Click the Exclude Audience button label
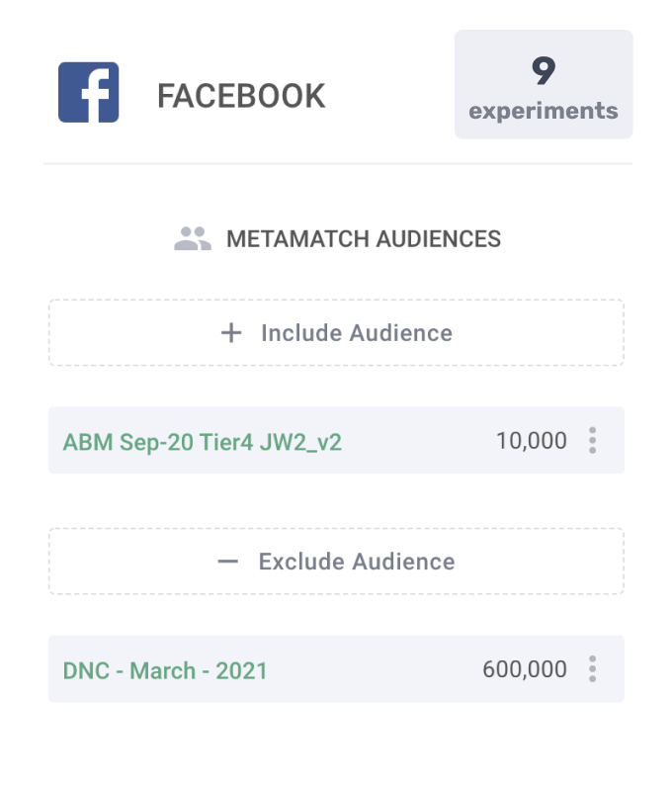The image size is (672, 785). tap(356, 562)
